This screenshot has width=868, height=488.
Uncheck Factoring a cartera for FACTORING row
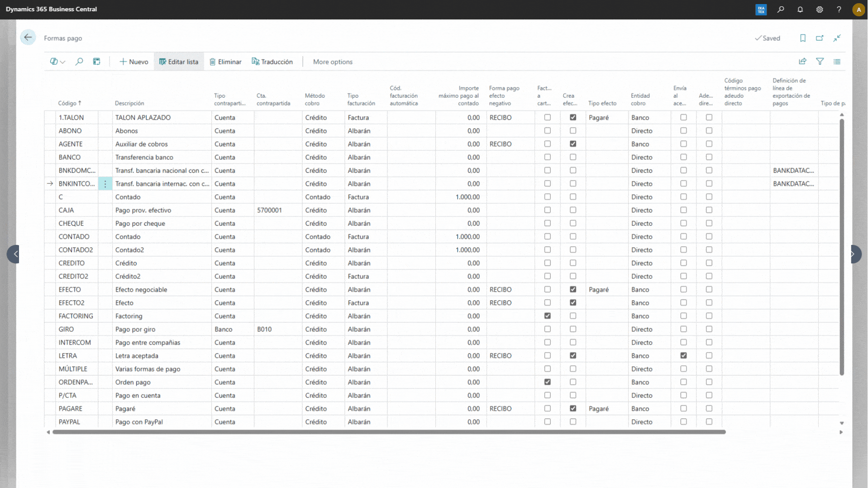(x=547, y=316)
